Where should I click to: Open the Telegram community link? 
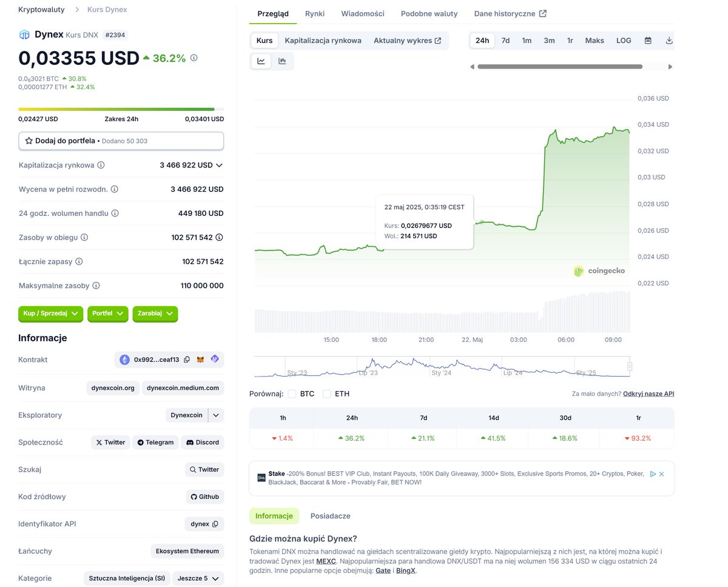click(x=155, y=443)
